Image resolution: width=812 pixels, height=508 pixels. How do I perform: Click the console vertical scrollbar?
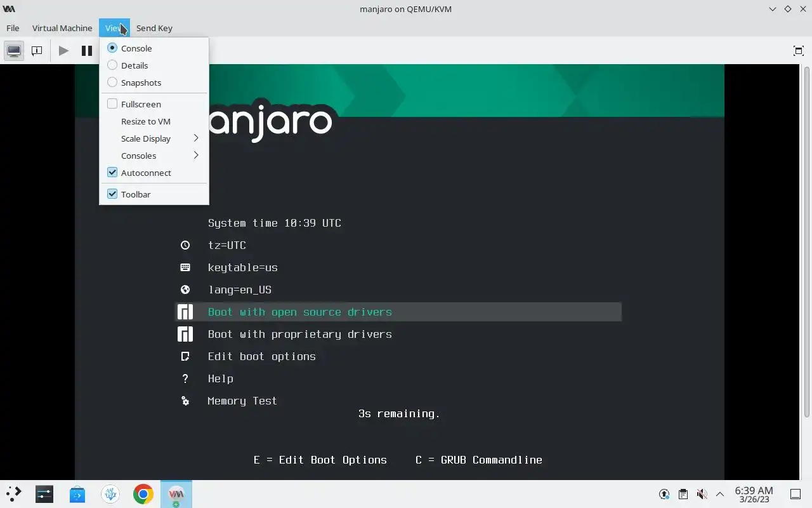(x=806, y=241)
